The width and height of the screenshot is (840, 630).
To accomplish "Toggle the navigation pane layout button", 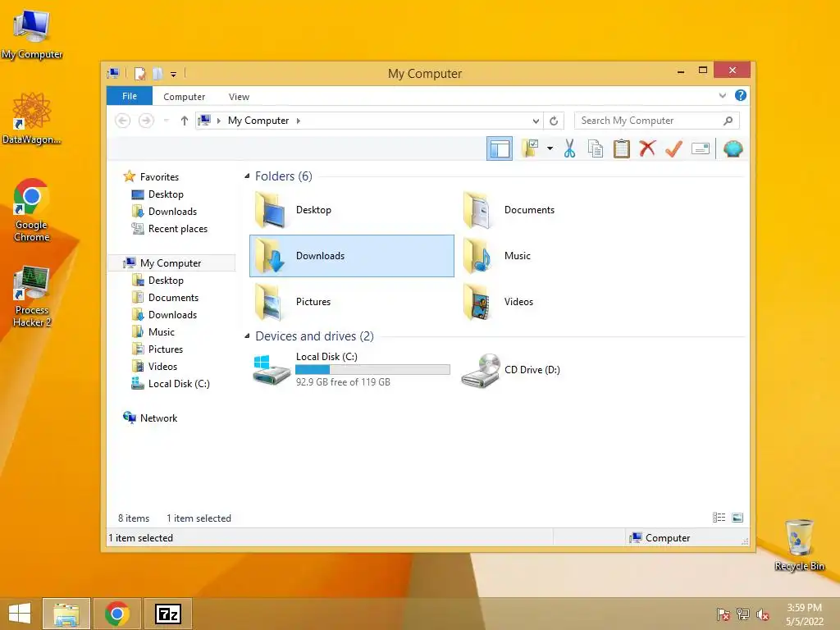I will coord(500,148).
